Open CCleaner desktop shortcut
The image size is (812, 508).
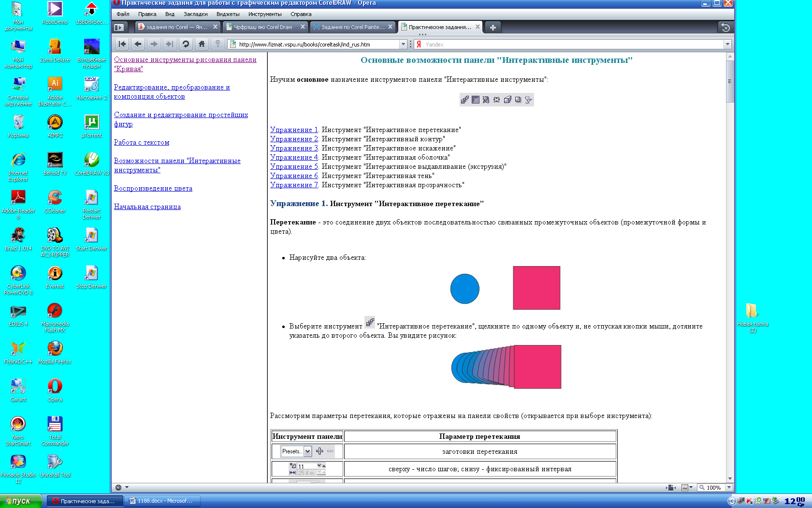point(55,201)
